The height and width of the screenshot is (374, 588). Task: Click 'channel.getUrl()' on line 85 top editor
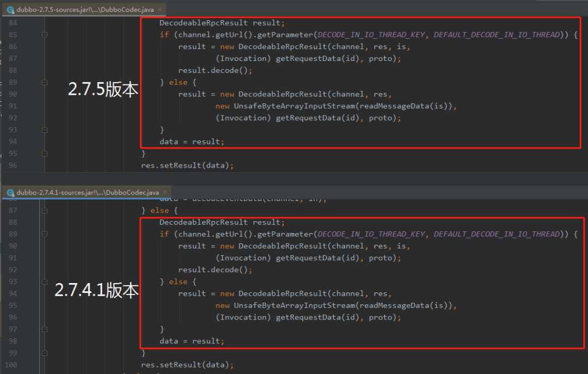[x=215, y=35]
